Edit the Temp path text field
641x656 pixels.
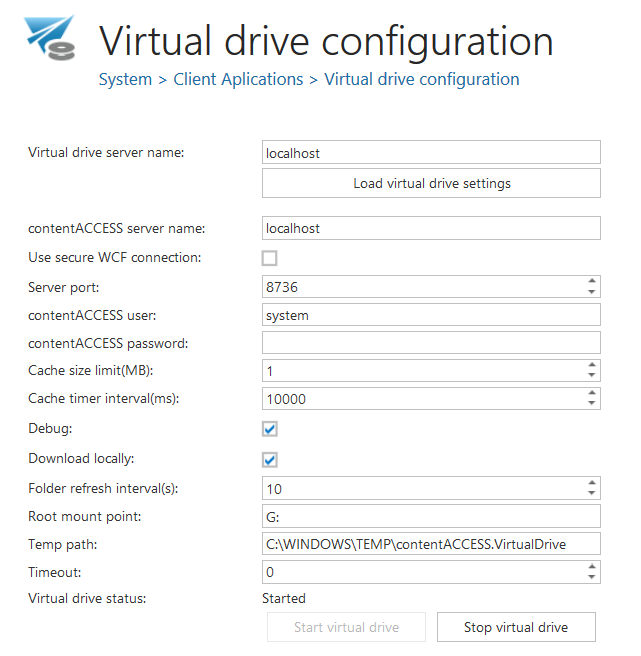click(431, 543)
